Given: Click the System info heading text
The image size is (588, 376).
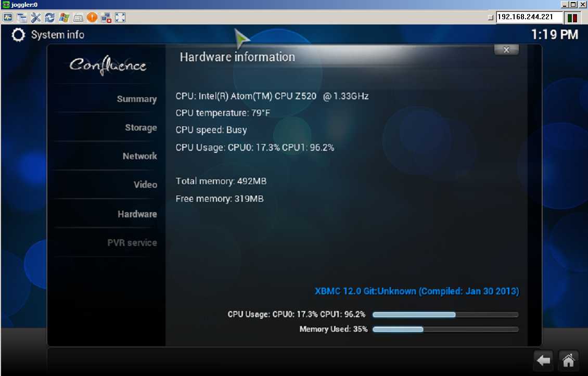Looking at the screenshot, I should (58, 35).
